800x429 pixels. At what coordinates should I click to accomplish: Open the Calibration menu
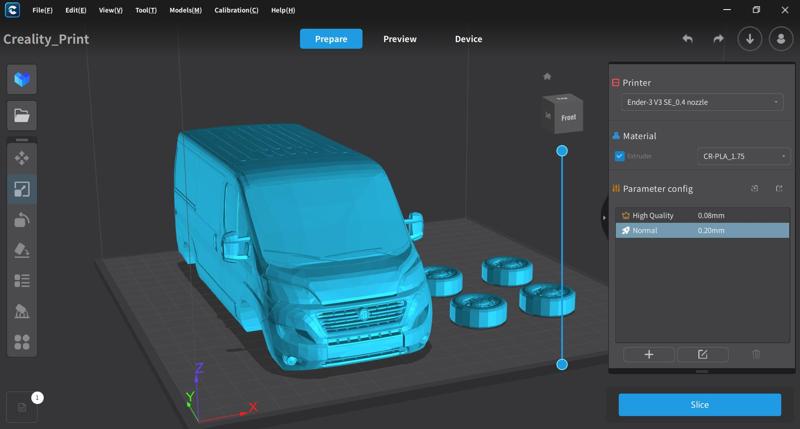tap(236, 10)
